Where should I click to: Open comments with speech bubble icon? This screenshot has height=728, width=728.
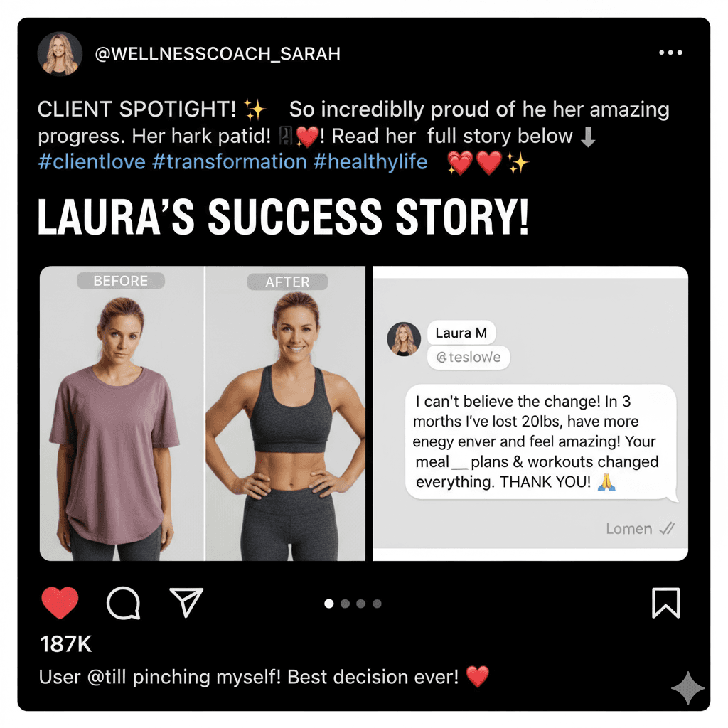[x=124, y=603]
